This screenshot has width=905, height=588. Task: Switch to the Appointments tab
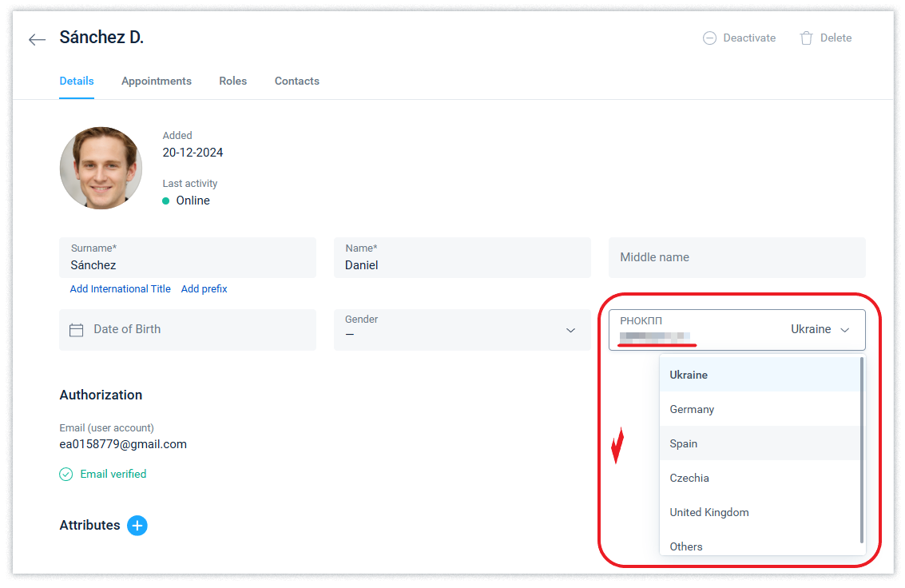pyautogui.click(x=156, y=81)
